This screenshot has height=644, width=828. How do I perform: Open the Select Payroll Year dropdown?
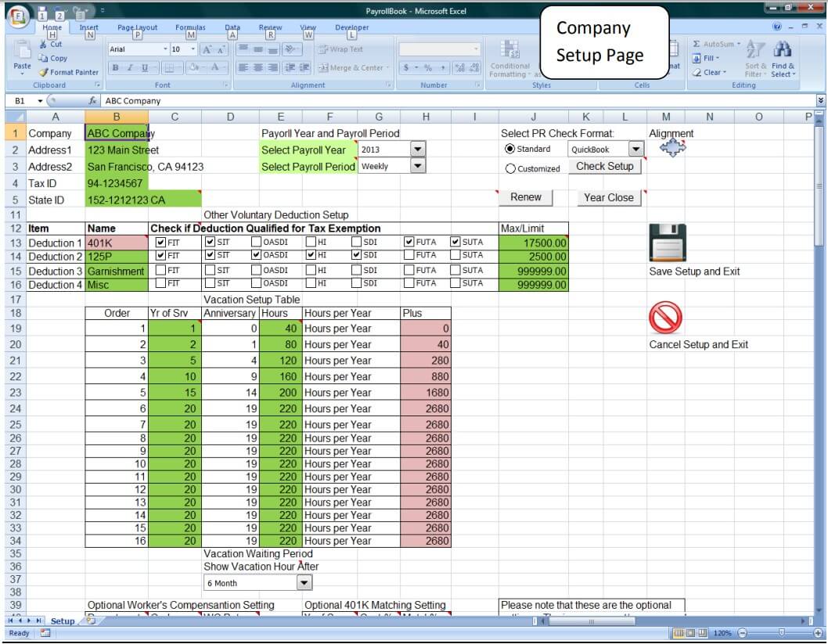click(417, 149)
